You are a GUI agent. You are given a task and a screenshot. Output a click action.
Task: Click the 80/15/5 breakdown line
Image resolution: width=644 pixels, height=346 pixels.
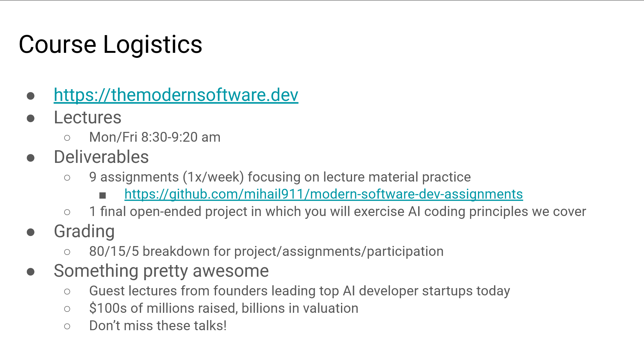pos(266,251)
